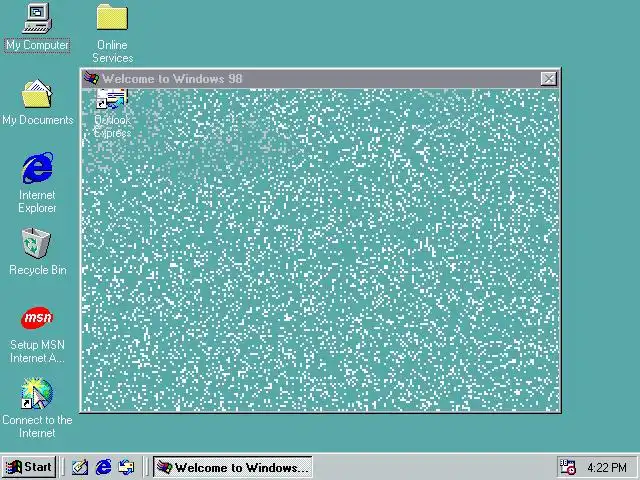Click the 'My Computer' label text
This screenshot has width=640, height=480.
37,45
